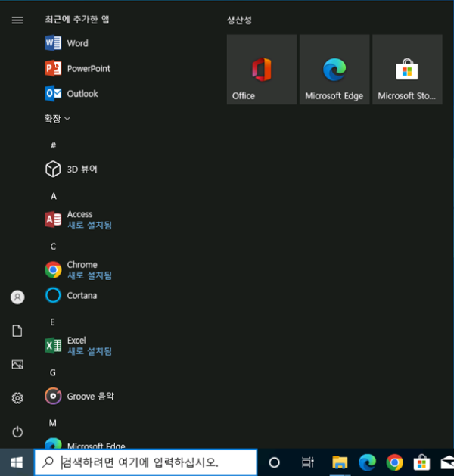Open the 3D 뷰어 app
Screen dimensions: 454x476
(x=71, y=169)
